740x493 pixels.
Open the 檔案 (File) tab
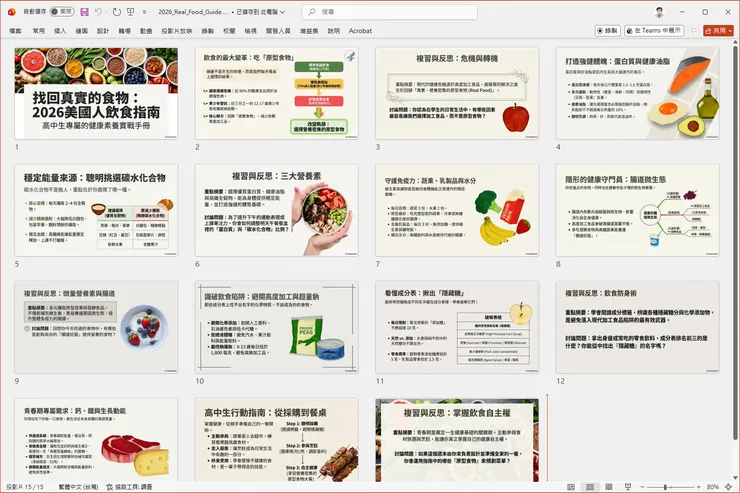[x=15, y=31]
